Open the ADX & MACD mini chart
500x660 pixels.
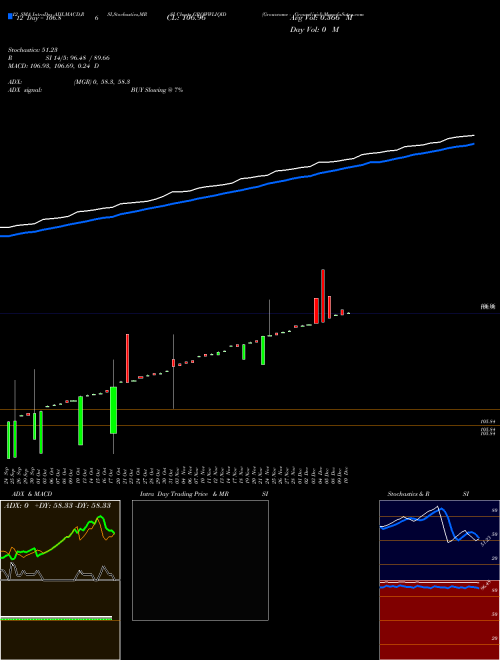tap(60, 580)
